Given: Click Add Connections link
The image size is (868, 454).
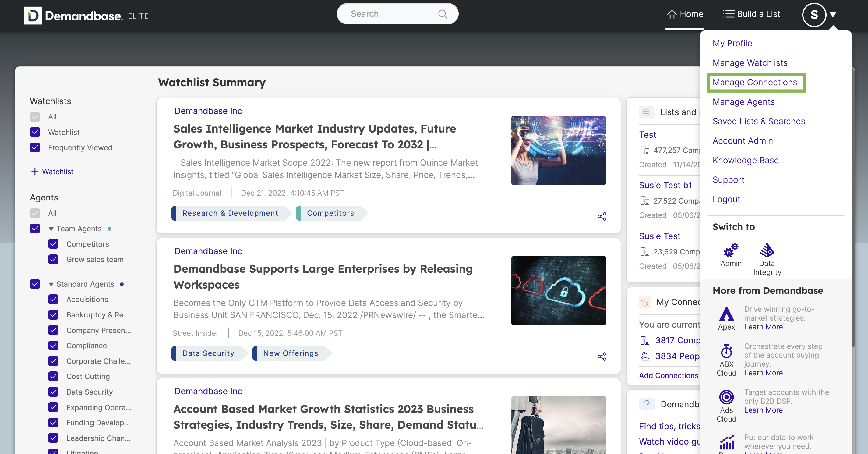Looking at the screenshot, I should tap(669, 375).
